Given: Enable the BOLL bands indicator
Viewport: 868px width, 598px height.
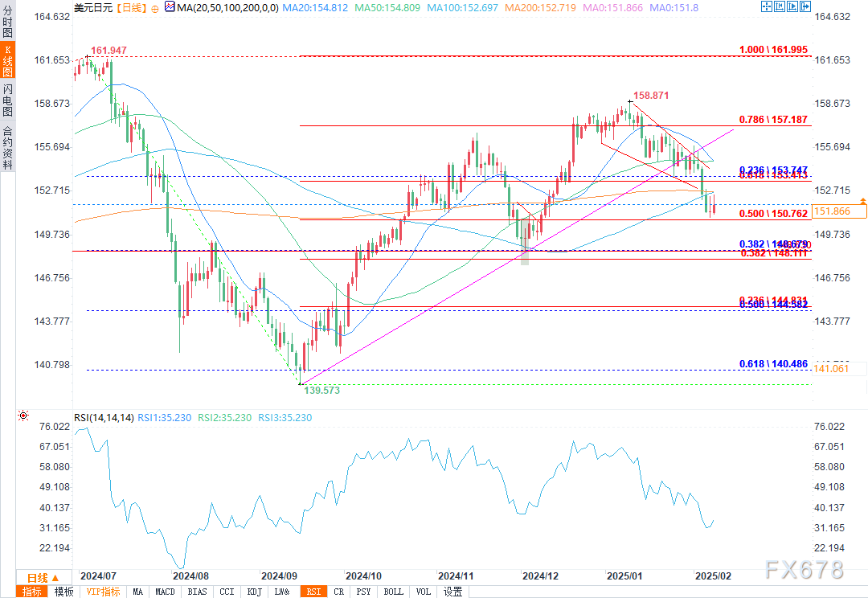Looking at the screenshot, I should [x=393, y=592].
